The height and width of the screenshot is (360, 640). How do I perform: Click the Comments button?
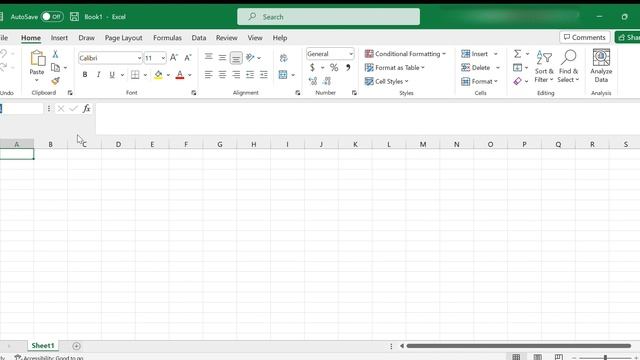coord(584,37)
